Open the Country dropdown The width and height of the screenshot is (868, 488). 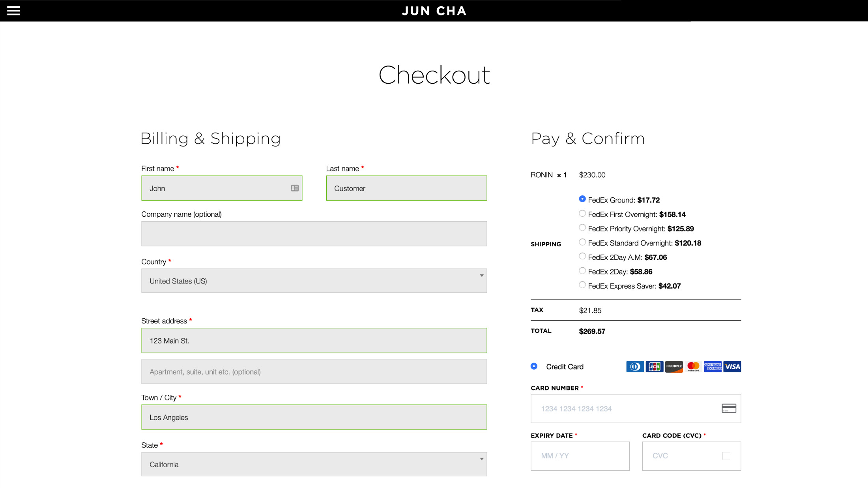pos(314,281)
